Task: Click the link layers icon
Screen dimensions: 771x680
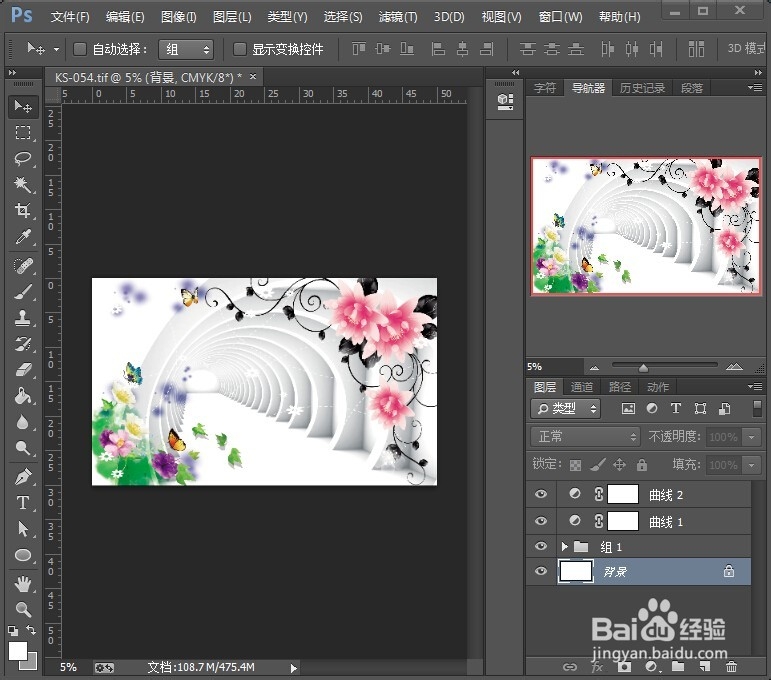Action: click(570, 667)
